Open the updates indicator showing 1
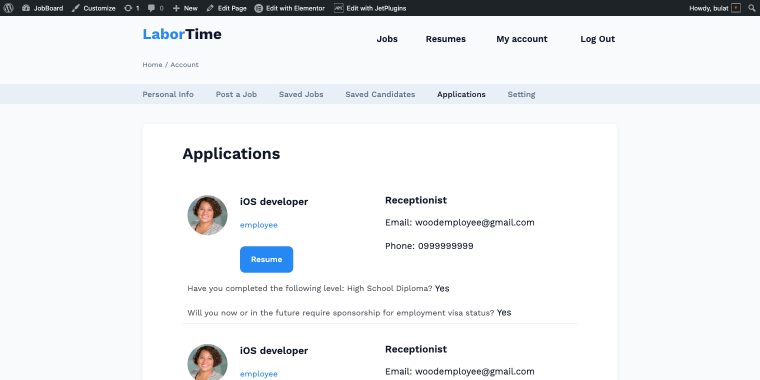Viewport: 760px width, 380px height. [x=131, y=8]
